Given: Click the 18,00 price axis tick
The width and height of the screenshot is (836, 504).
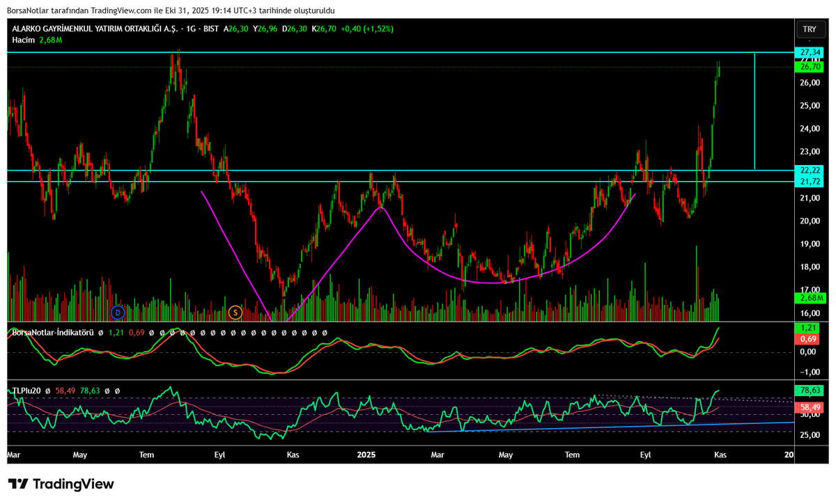Looking at the screenshot, I should point(810,267).
